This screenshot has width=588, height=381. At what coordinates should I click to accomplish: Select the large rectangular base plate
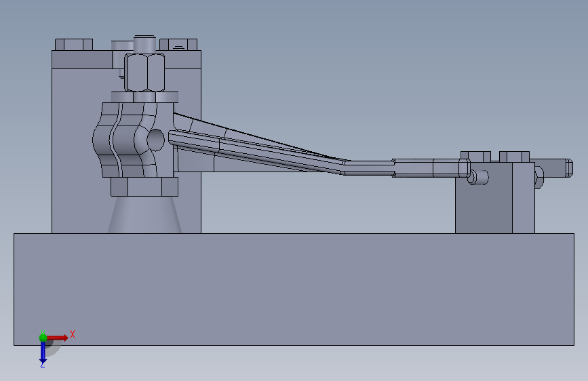coord(294,289)
